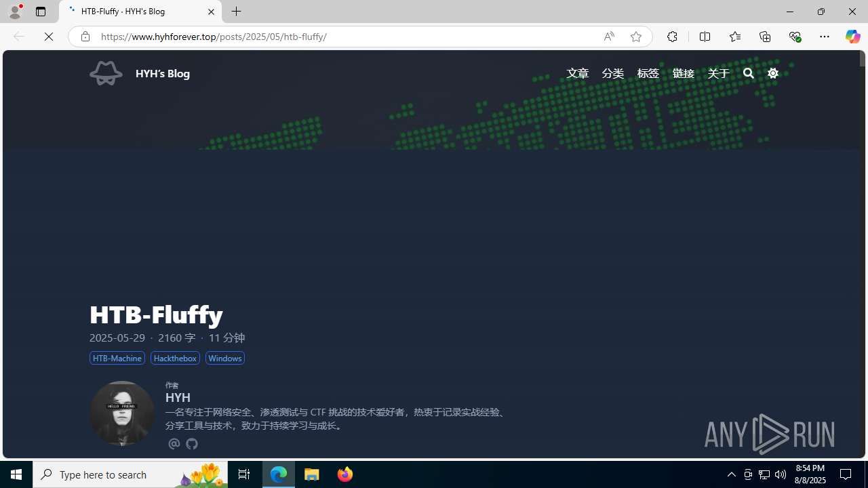Open the HTB-Machine tag
The image size is (868, 488).
click(x=117, y=358)
